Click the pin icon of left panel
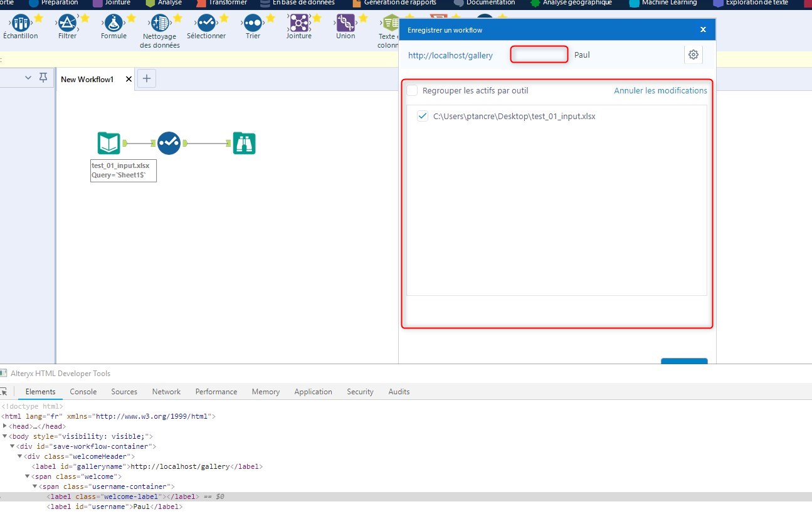 coord(43,78)
